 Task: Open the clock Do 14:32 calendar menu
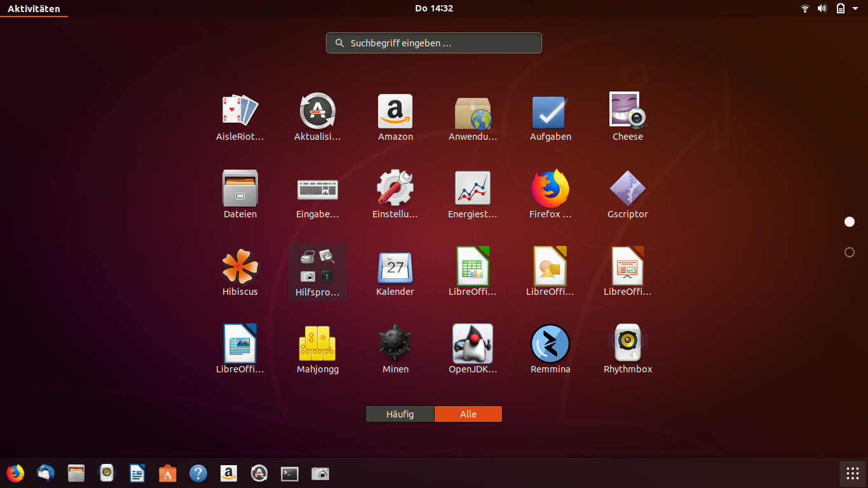point(434,8)
